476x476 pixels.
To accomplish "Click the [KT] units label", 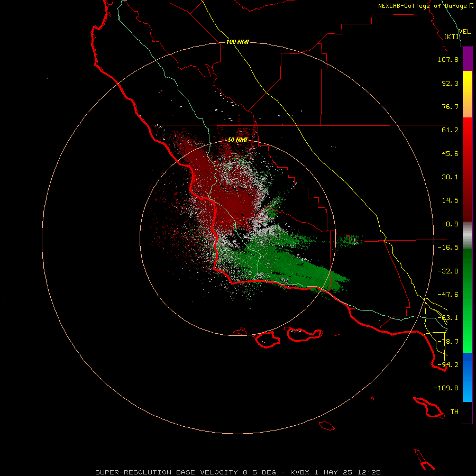I will pos(452,36).
